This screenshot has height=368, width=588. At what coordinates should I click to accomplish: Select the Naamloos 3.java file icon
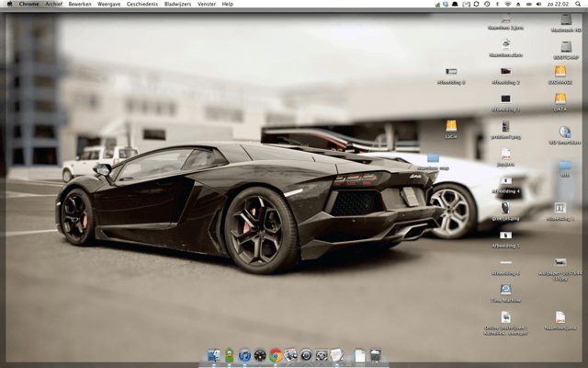(x=505, y=19)
